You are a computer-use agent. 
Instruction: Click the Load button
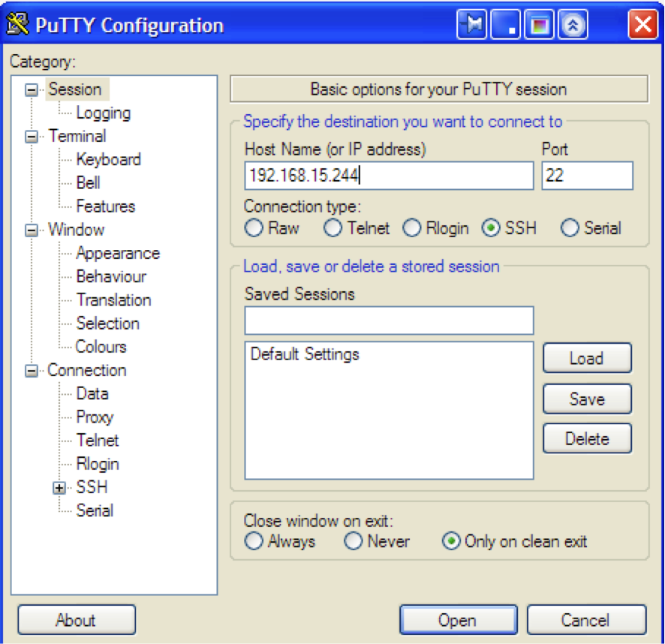[587, 358]
